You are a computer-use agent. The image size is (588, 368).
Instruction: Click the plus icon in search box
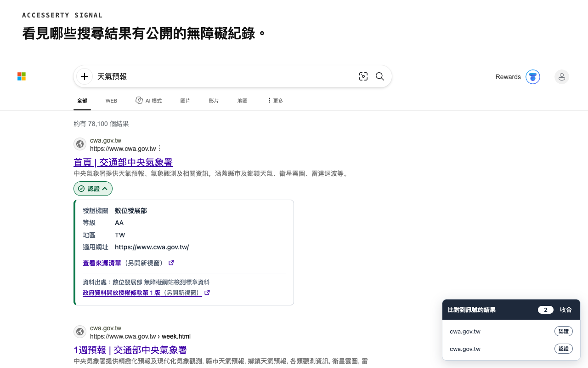click(85, 76)
